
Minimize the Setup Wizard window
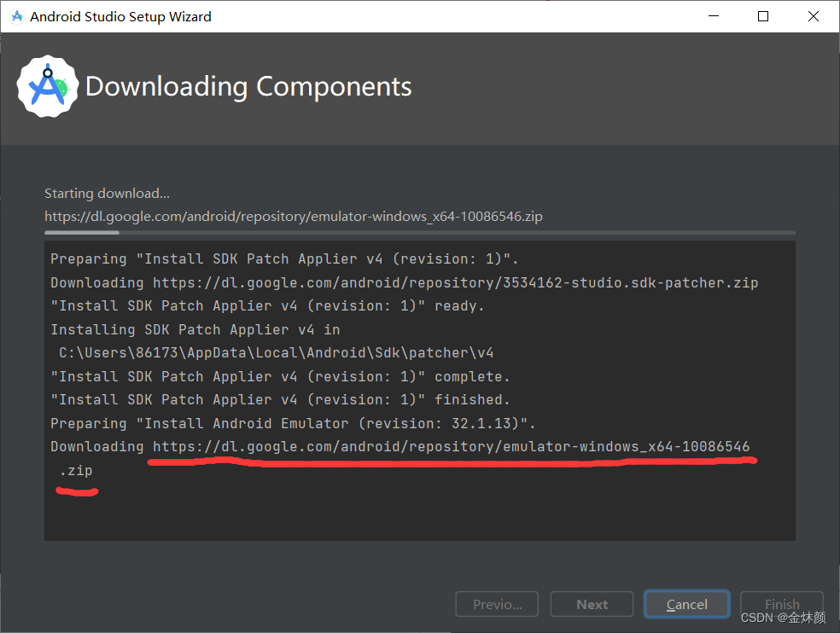point(714,16)
